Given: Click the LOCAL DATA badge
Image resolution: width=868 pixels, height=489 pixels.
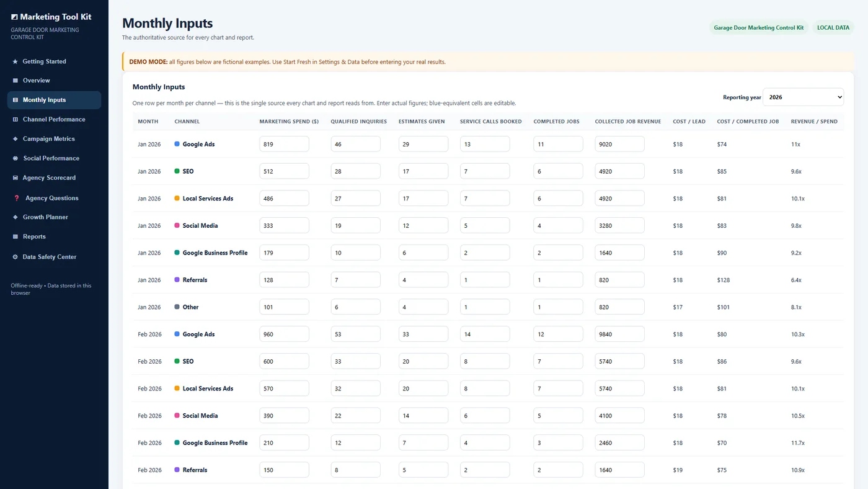Looking at the screenshot, I should point(833,28).
